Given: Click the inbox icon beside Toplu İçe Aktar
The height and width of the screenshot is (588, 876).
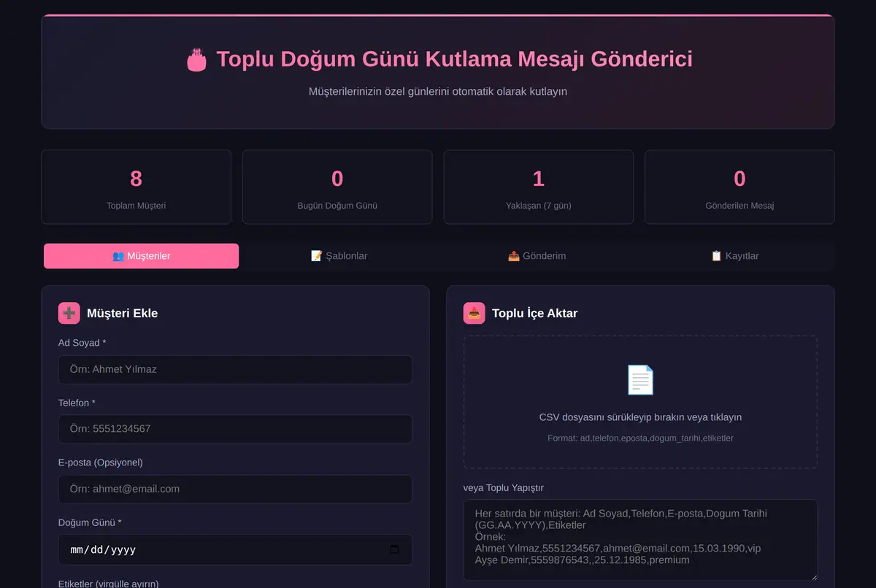Looking at the screenshot, I should pos(474,313).
